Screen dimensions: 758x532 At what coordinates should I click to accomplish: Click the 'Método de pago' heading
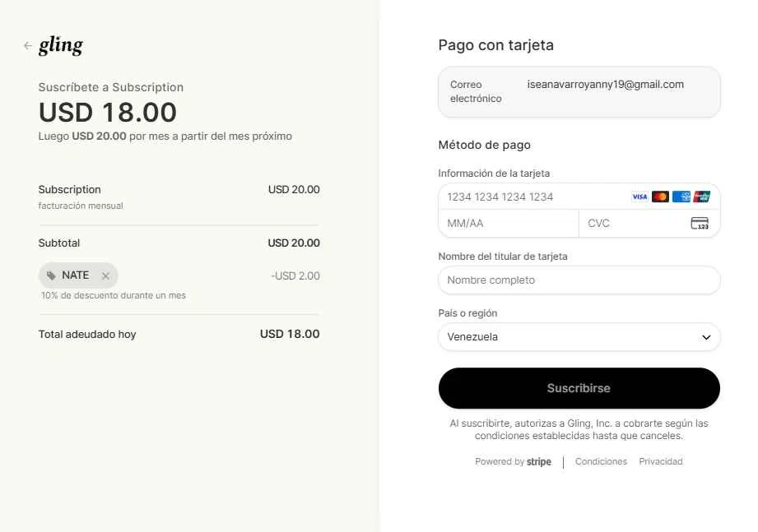[485, 145]
